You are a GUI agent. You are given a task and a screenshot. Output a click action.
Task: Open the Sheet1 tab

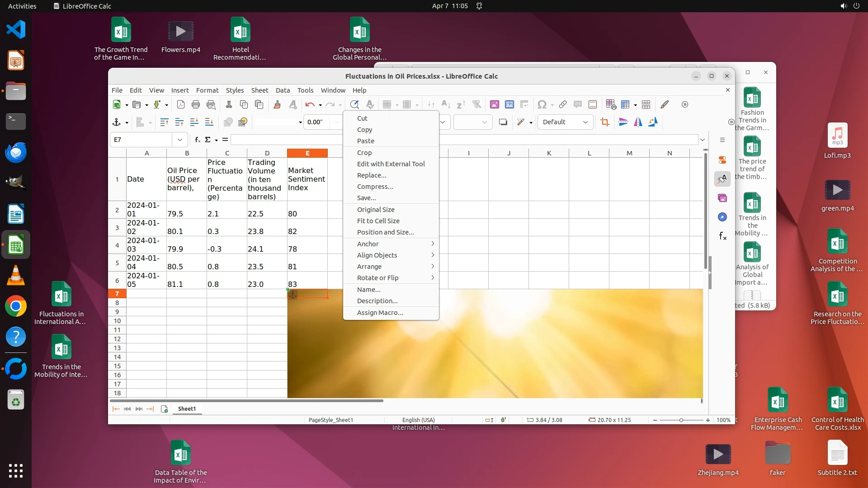point(187,408)
